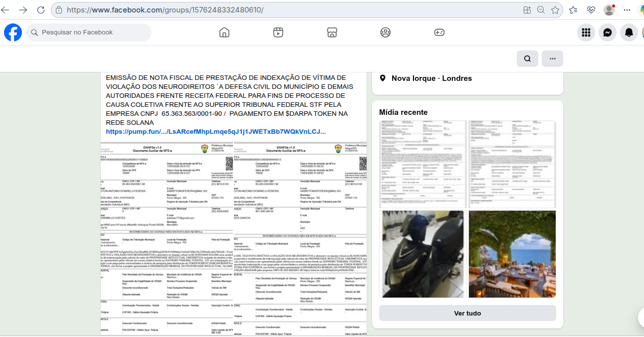Click the group search magnifier button
The width and height of the screenshot is (644, 337).
(x=527, y=58)
